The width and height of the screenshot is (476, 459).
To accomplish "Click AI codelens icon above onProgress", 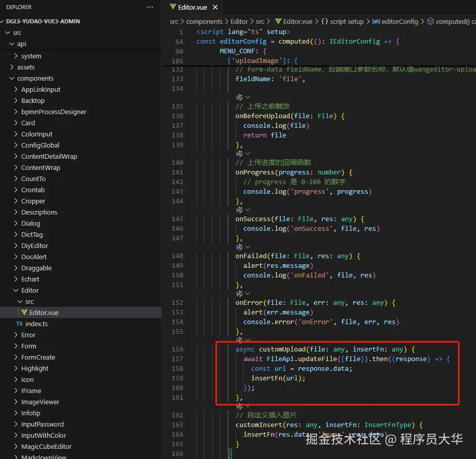I will click(239, 154).
